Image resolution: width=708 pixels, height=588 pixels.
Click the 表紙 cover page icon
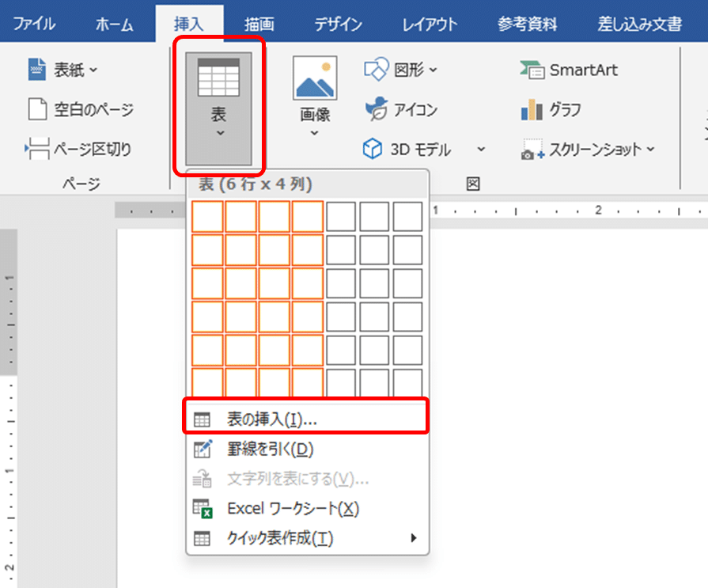[x=36, y=70]
